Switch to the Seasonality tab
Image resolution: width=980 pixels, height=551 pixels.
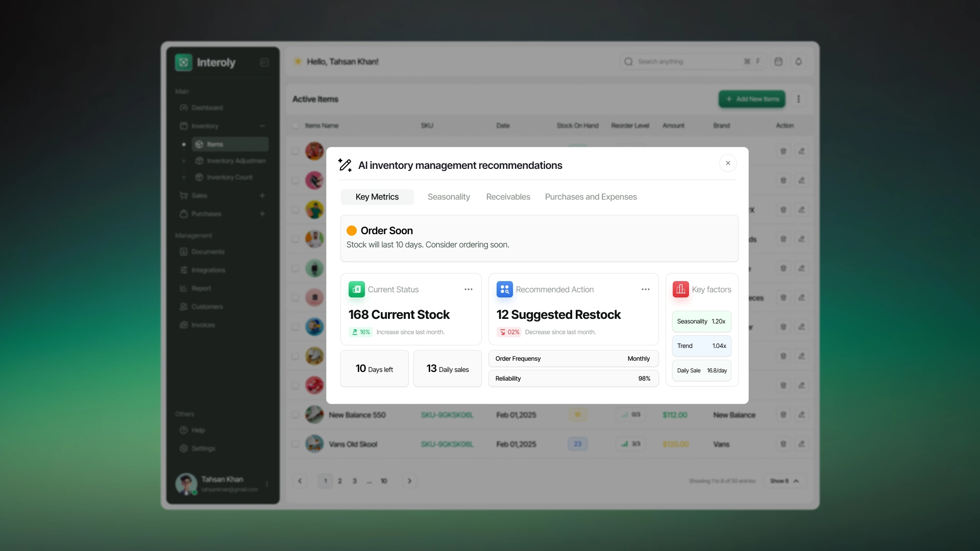tap(449, 197)
